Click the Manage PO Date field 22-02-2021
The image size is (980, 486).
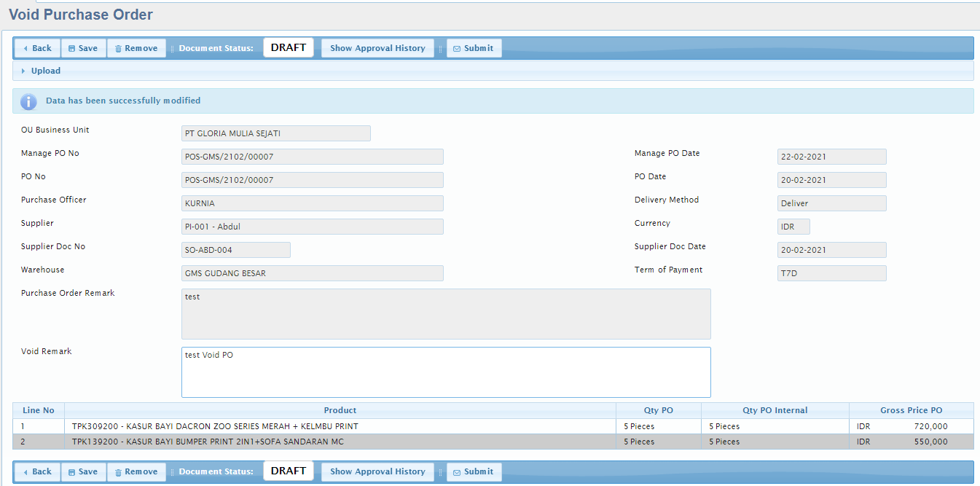(x=832, y=157)
